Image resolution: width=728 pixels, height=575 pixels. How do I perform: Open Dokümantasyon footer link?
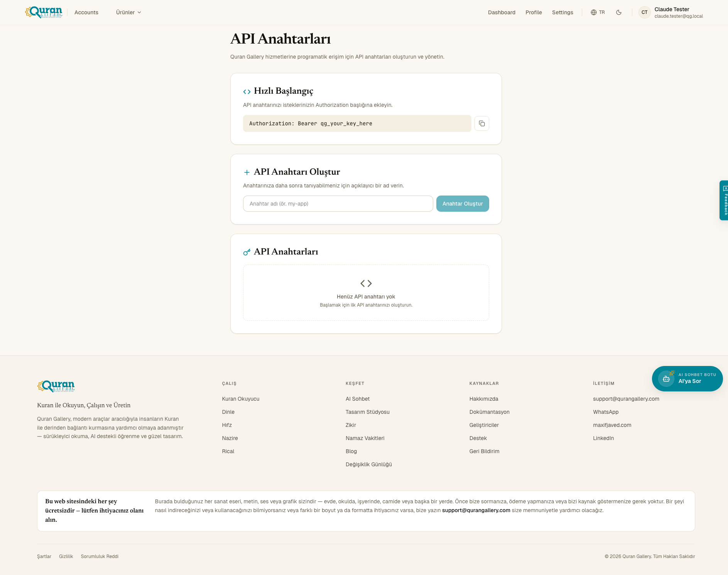(490, 412)
